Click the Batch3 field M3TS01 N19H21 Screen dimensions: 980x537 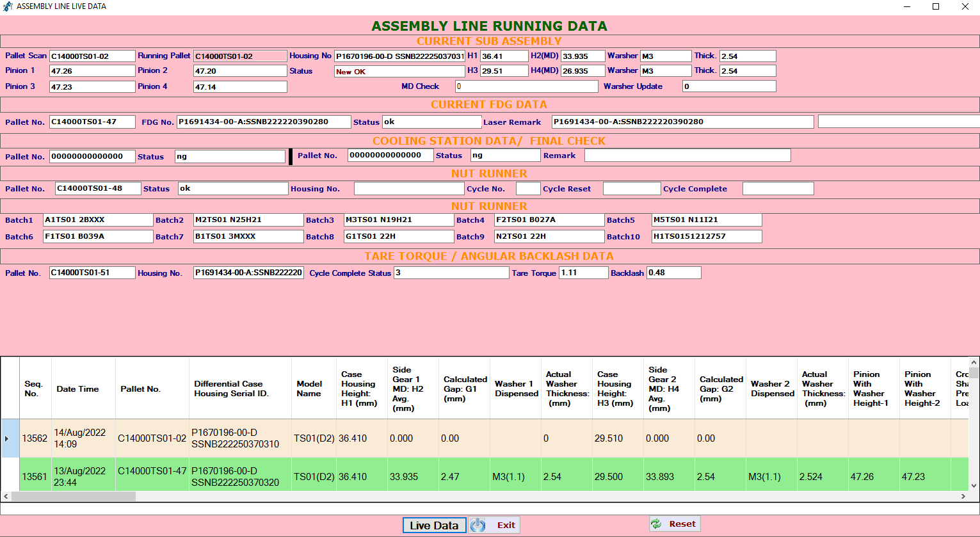coord(399,220)
